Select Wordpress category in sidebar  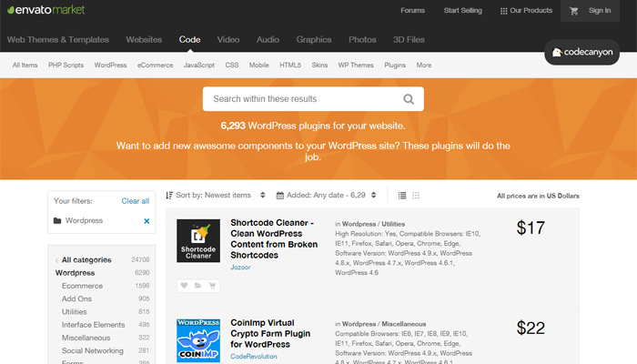pos(76,273)
